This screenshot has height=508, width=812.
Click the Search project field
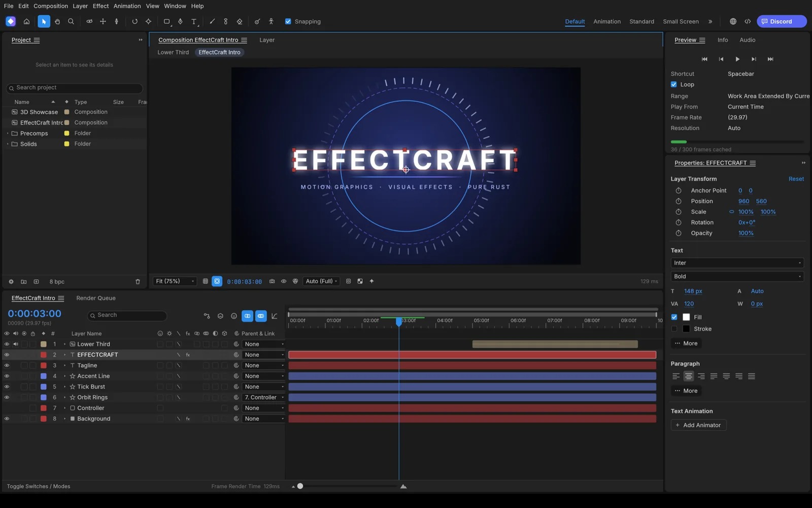point(75,88)
